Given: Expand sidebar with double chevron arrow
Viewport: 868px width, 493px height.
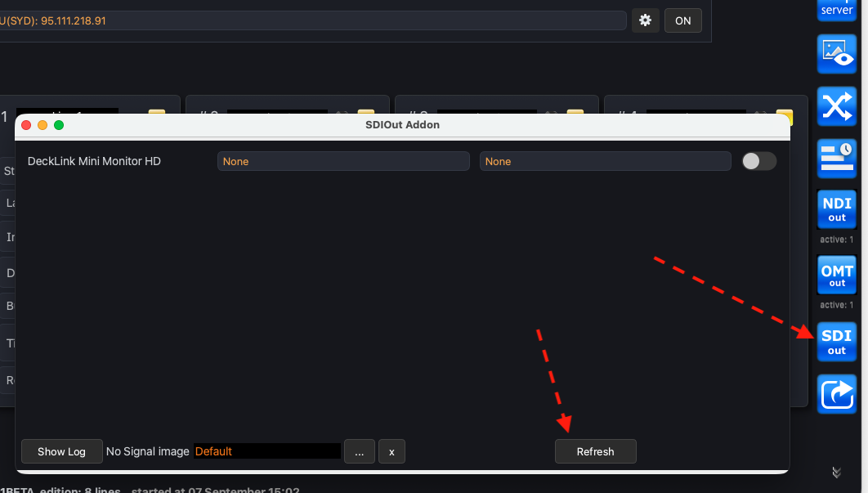Looking at the screenshot, I should pos(836,473).
